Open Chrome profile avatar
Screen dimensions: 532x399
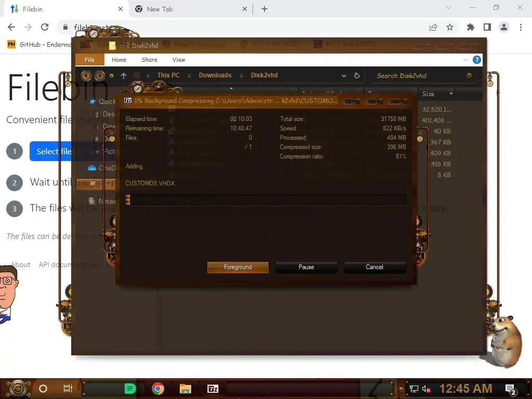pos(504,27)
